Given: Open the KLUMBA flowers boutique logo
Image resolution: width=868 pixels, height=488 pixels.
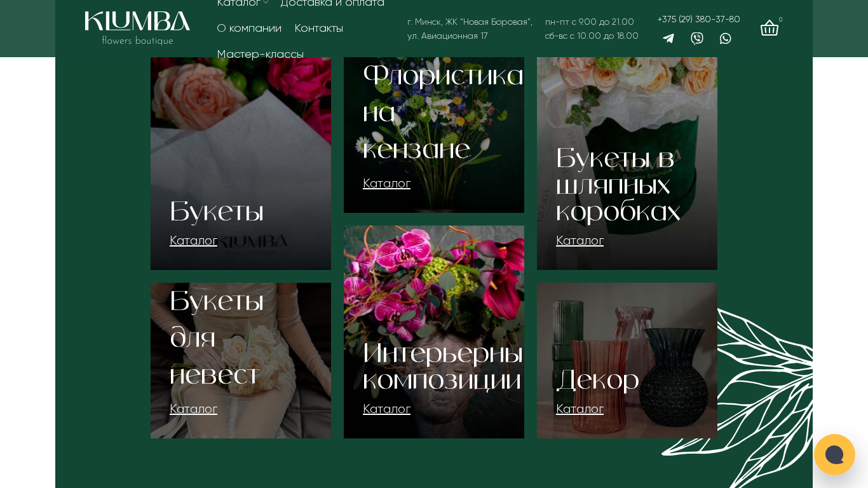Looking at the screenshot, I should (x=137, y=28).
